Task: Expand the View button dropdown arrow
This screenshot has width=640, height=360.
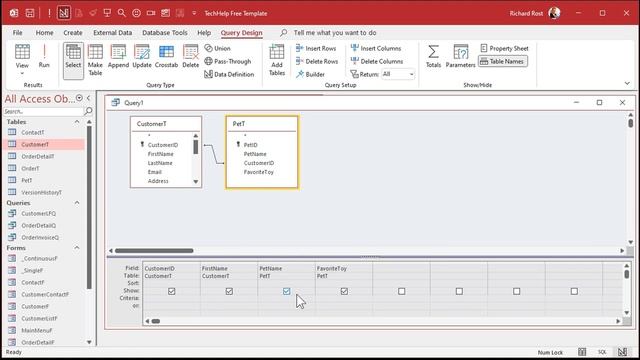Action: pos(22,73)
